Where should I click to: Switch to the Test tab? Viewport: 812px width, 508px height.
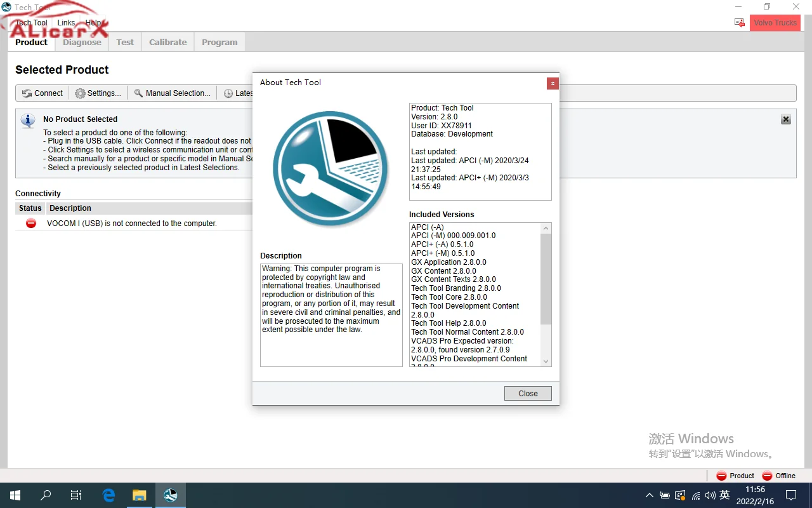(125, 43)
